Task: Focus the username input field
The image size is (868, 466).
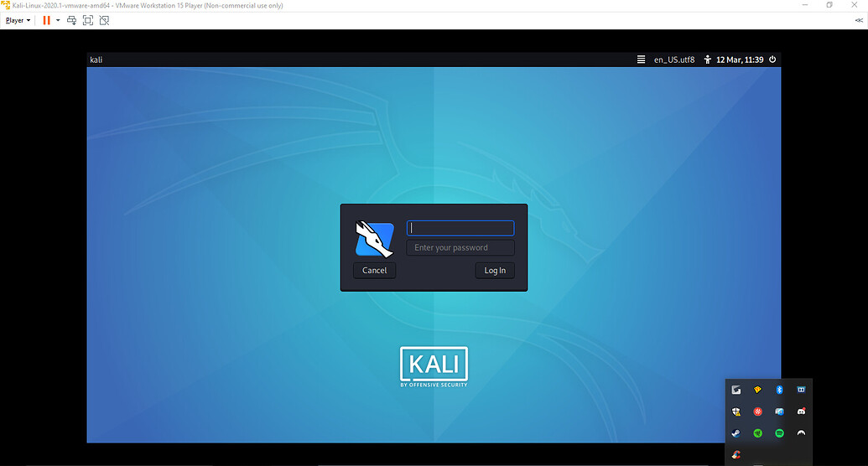Action: pos(460,228)
